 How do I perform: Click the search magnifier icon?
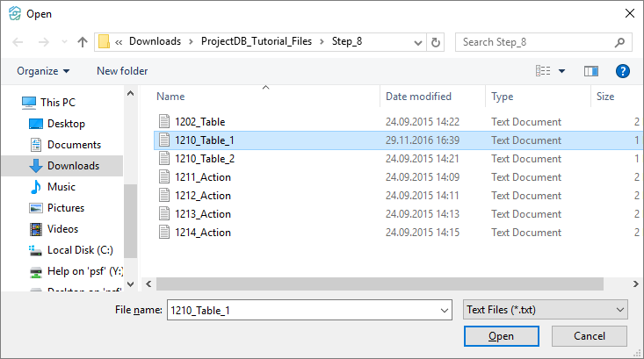pos(619,41)
